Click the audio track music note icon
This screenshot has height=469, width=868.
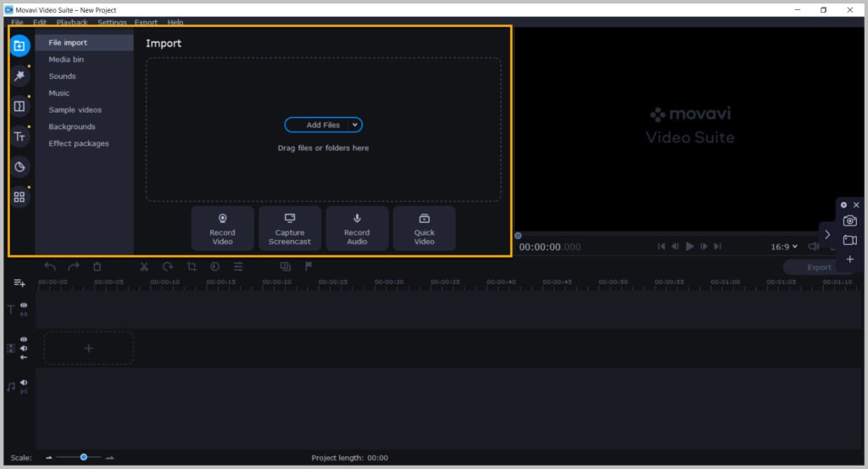(10, 387)
